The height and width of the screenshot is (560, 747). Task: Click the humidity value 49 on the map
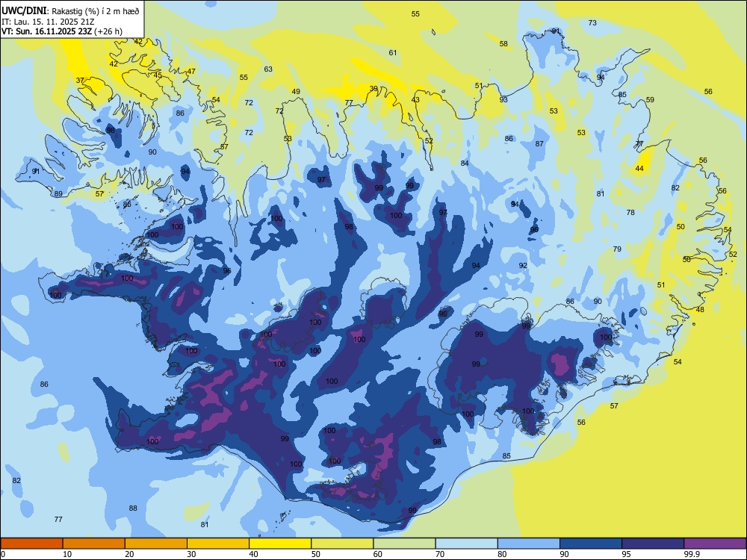tap(296, 92)
